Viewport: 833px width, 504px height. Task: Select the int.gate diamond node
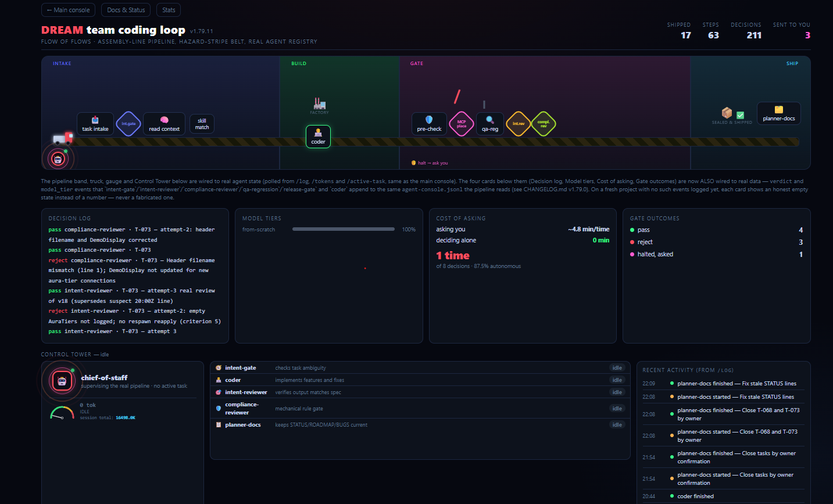[x=128, y=124]
